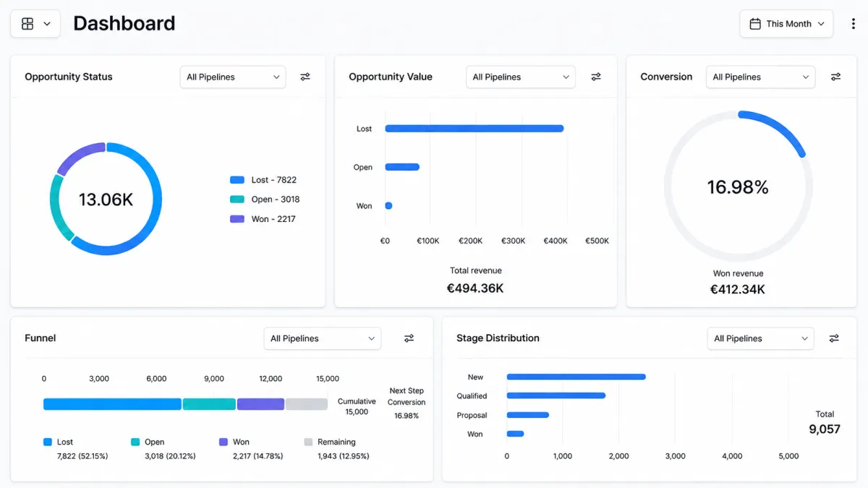Viewport: 868px width, 488px height.
Task: Open Opportunity Value filter settings icon
Action: coord(596,77)
